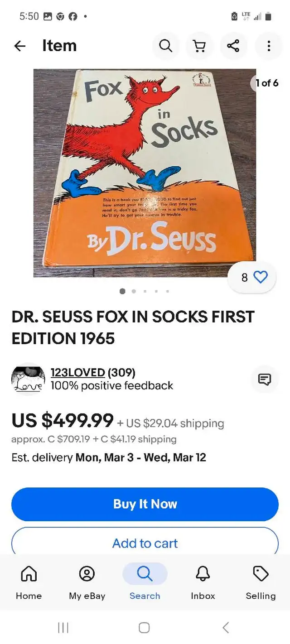Tap the Android recent apps icon

pyautogui.click(x=63, y=627)
